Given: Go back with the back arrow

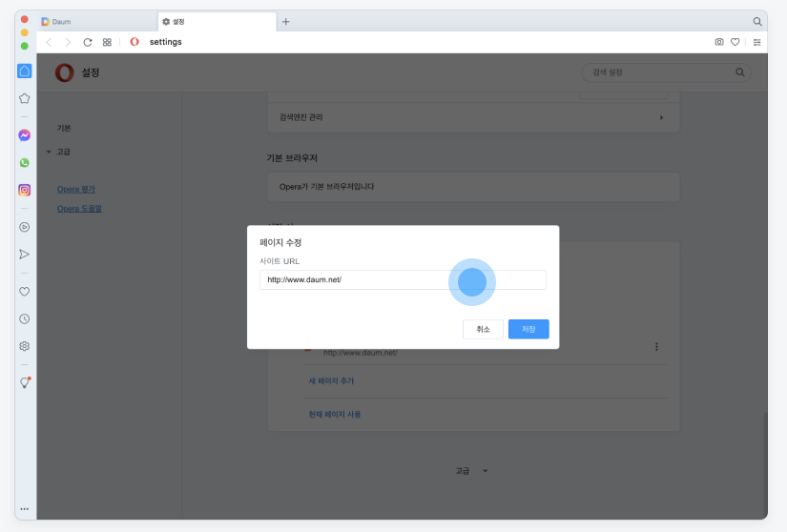Looking at the screenshot, I should pos(49,42).
